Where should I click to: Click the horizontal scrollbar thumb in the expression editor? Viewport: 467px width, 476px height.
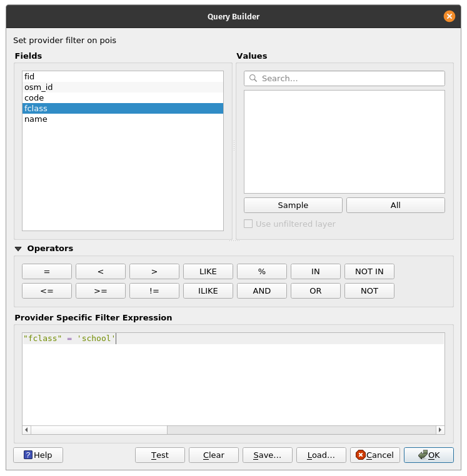click(x=99, y=430)
